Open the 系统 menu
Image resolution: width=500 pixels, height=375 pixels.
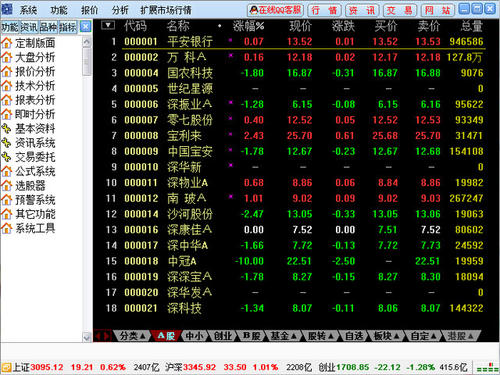pyautogui.click(x=28, y=10)
